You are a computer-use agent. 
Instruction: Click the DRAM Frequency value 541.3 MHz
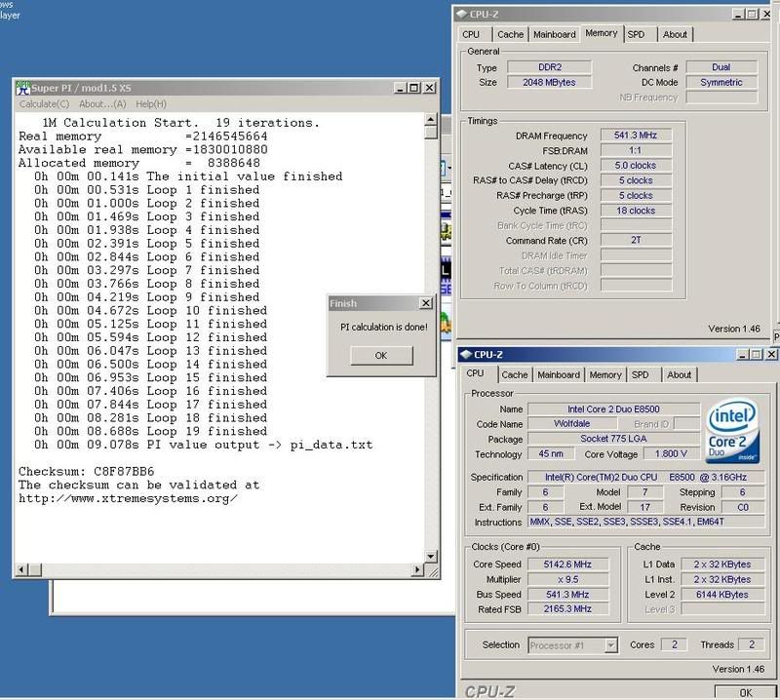pyautogui.click(x=636, y=136)
